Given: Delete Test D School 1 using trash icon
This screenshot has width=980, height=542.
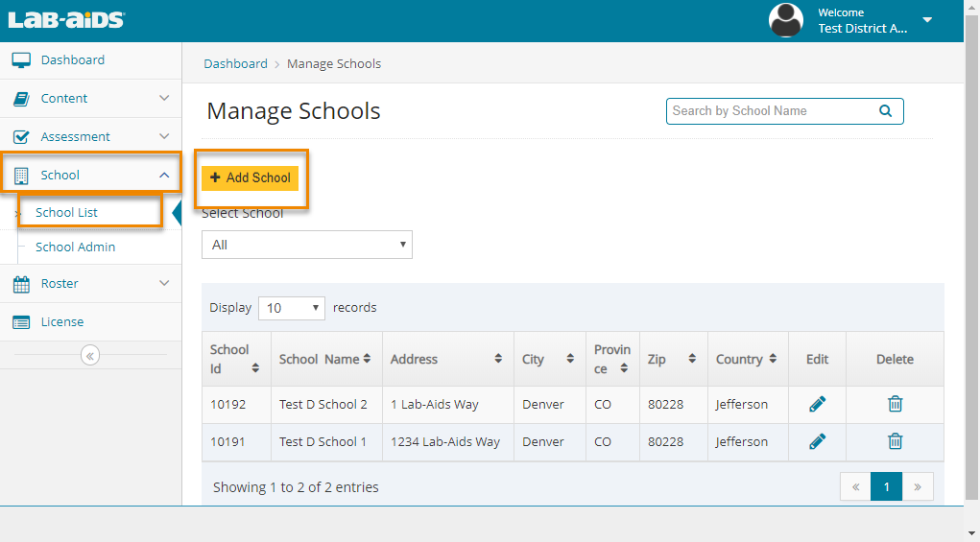Looking at the screenshot, I should click(x=895, y=441).
